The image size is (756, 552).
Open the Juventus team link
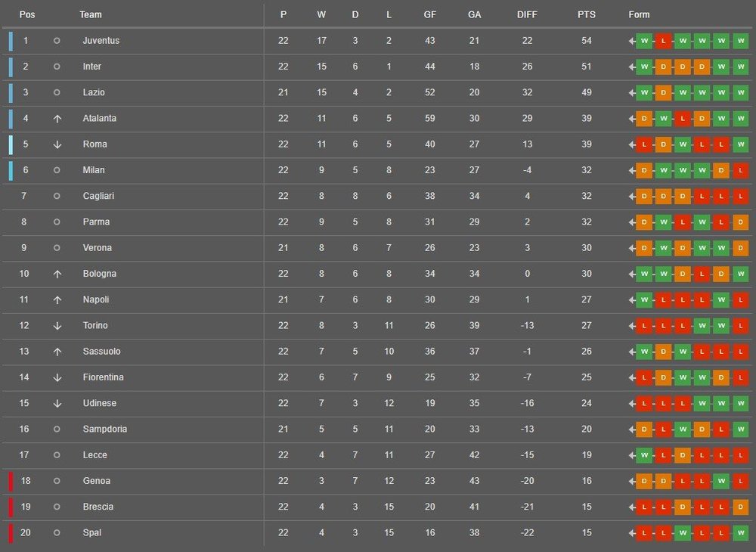coord(101,41)
